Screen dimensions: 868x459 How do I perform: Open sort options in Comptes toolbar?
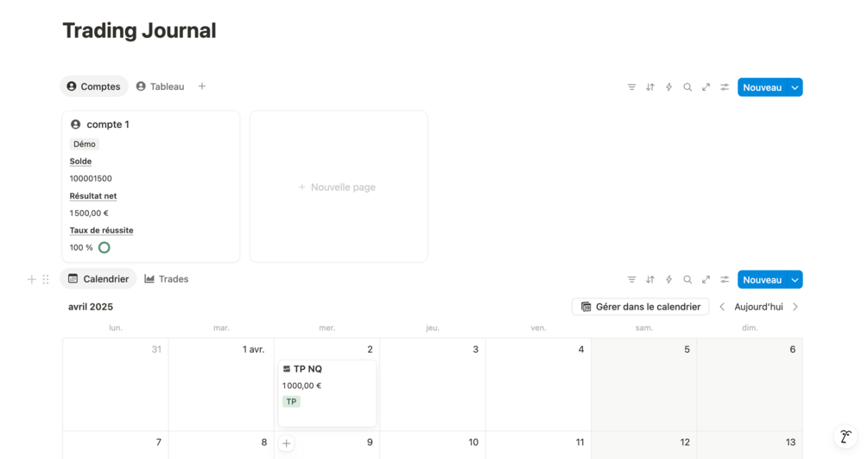point(649,87)
